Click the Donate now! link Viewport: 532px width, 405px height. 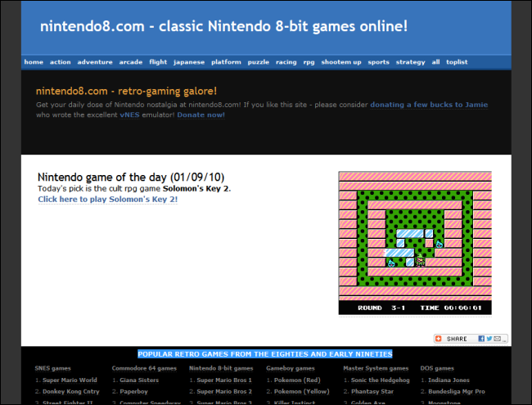[x=201, y=115]
